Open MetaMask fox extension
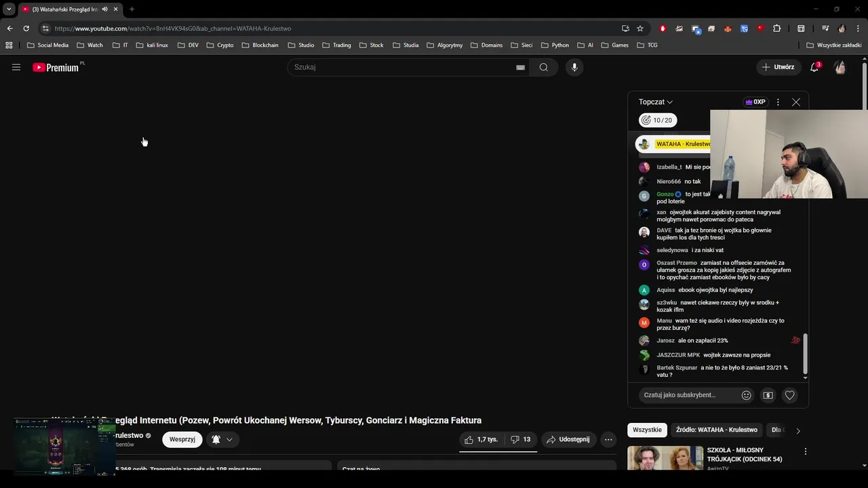Viewport: 868px width, 488px height. [728, 28]
